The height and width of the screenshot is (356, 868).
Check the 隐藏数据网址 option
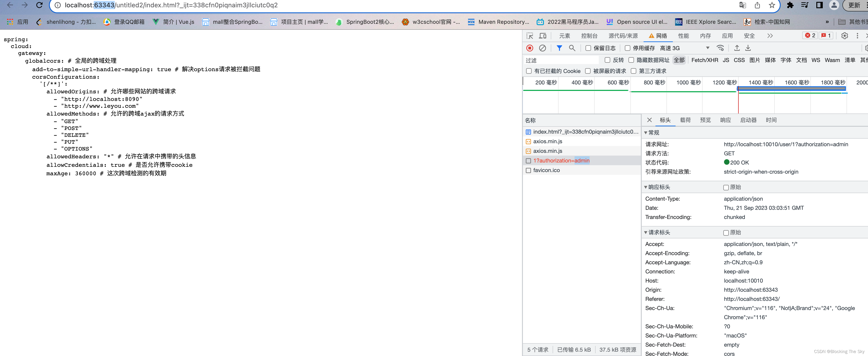pos(631,60)
